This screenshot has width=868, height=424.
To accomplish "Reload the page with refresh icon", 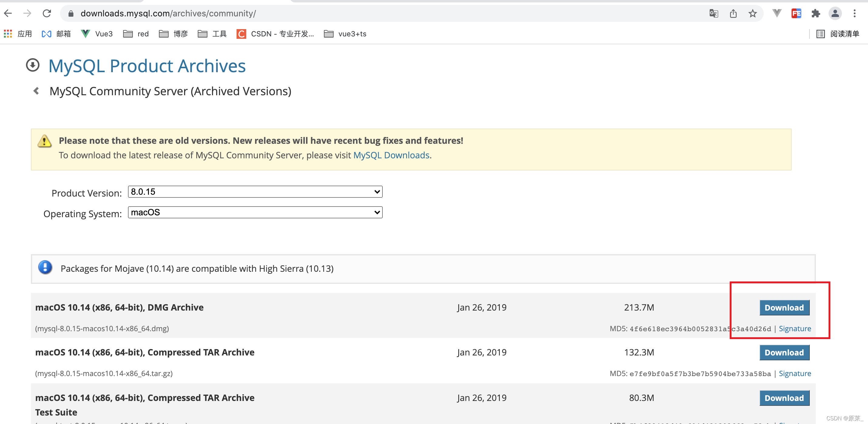I will (47, 13).
